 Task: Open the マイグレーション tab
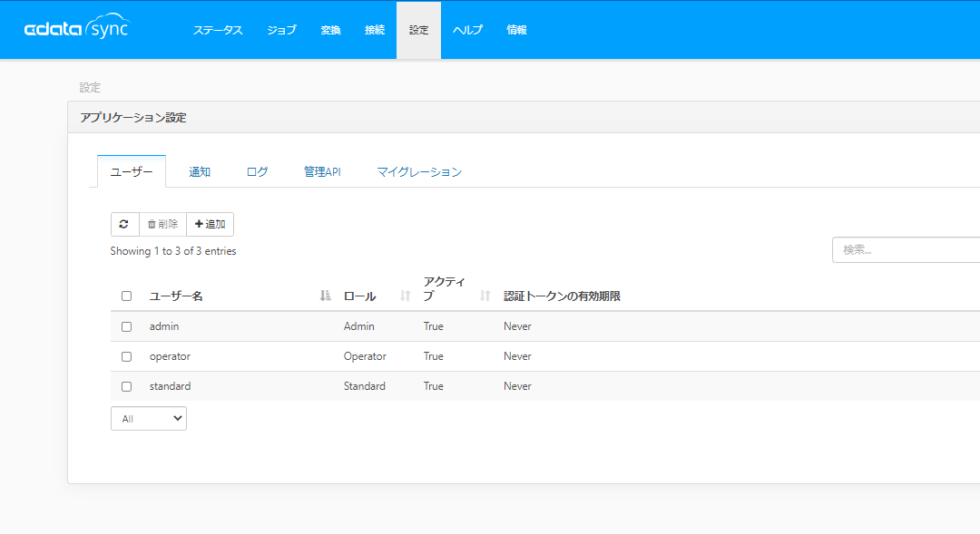coord(419,172)
